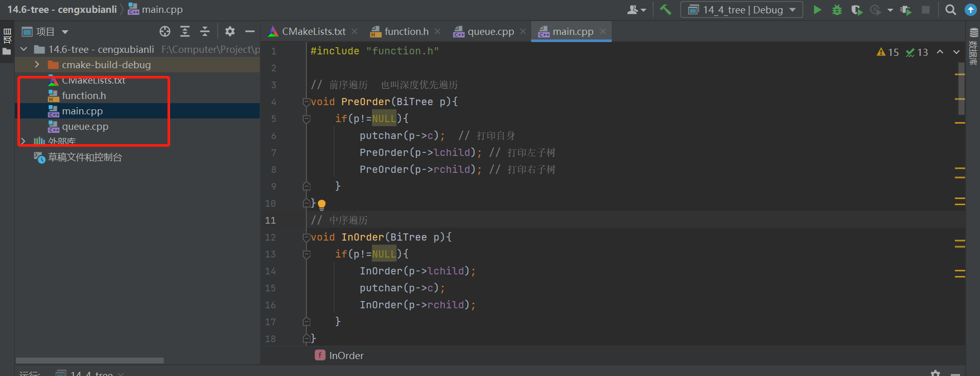Go to next highlighted error arrow
This screenshot has height=376, width=980.
[956, 52]
